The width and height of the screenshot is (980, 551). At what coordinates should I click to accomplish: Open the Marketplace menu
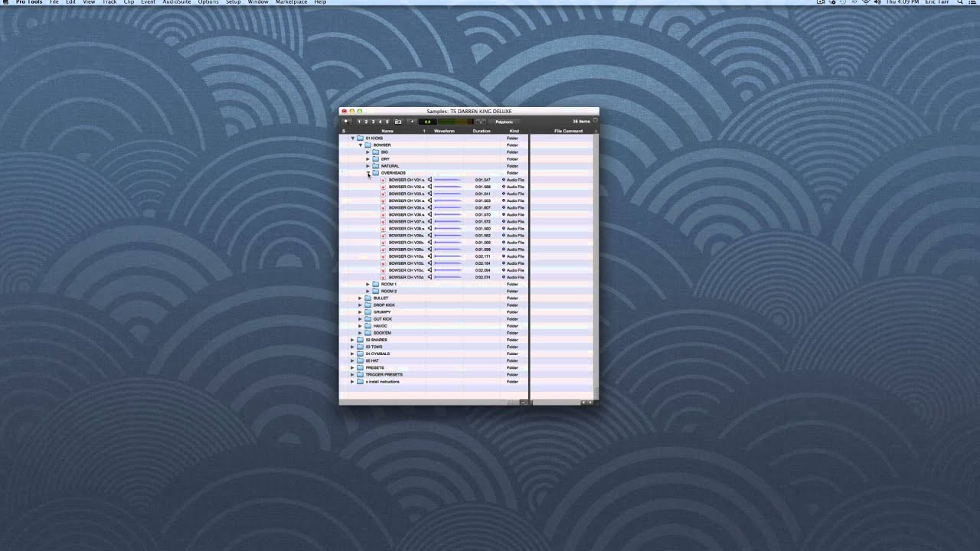[291, 2]
